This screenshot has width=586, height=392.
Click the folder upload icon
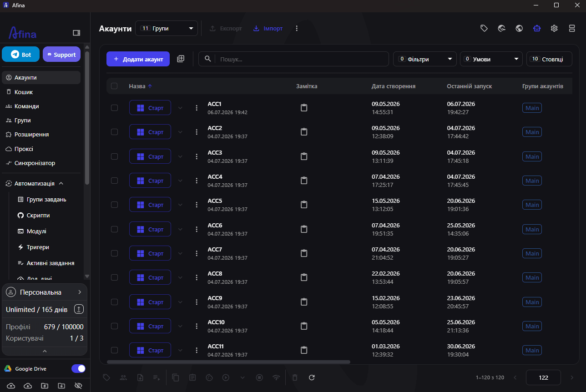point(45,386)
